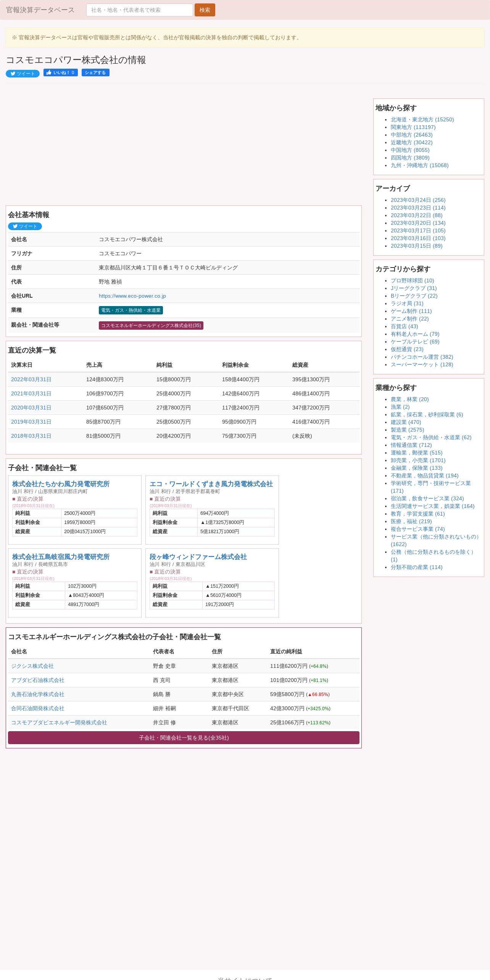
Task: Open archive 2023年03月20日 (134)
Action: pos(418,223)
